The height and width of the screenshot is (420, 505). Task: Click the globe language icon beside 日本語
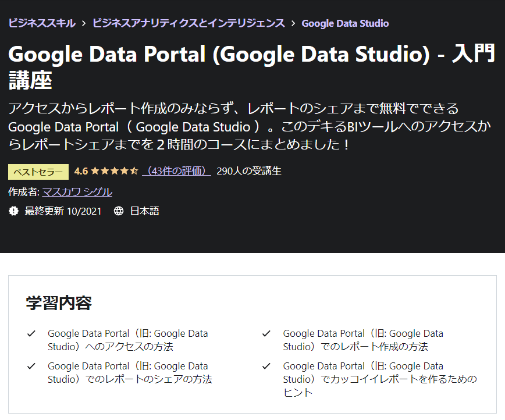(119, 211)
